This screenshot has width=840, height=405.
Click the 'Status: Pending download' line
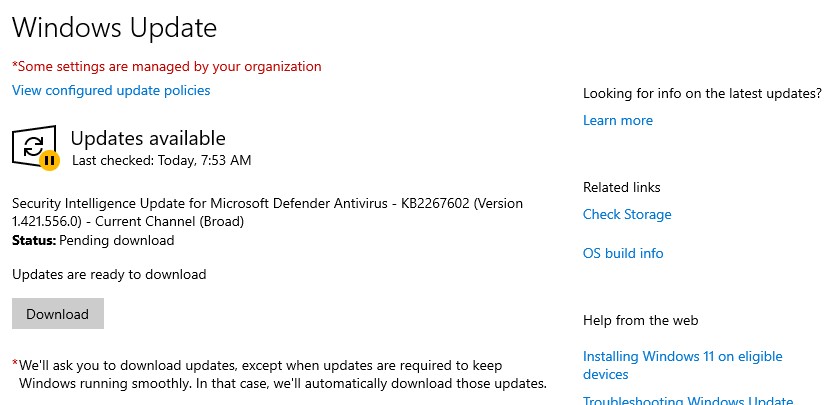pos(93,240)
